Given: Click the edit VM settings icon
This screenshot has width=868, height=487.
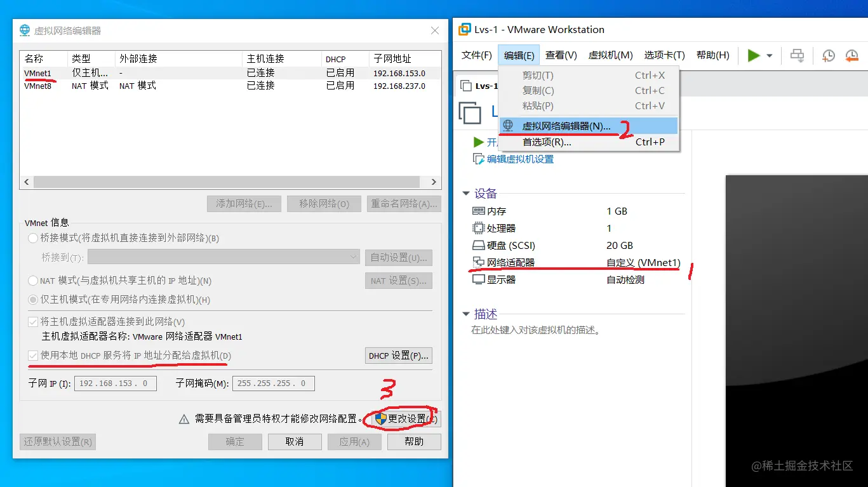Looking at the screenshot, I should click(x=479, y=159).
